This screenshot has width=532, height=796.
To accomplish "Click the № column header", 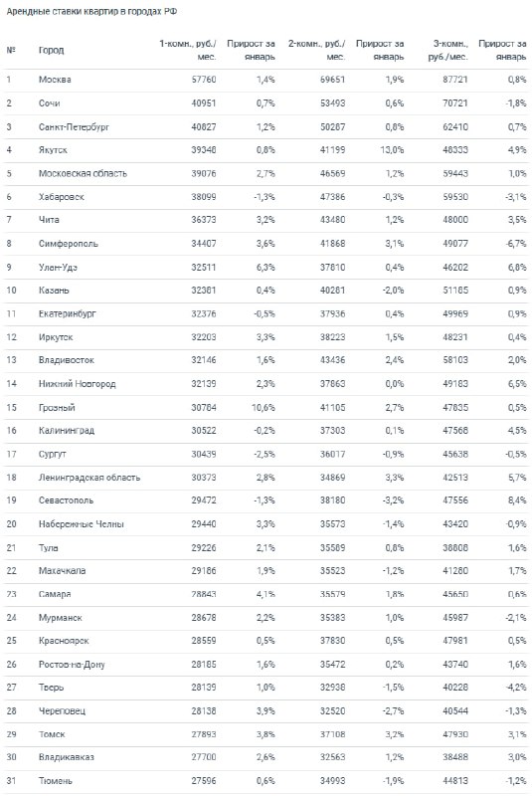I will pos(11,50).
